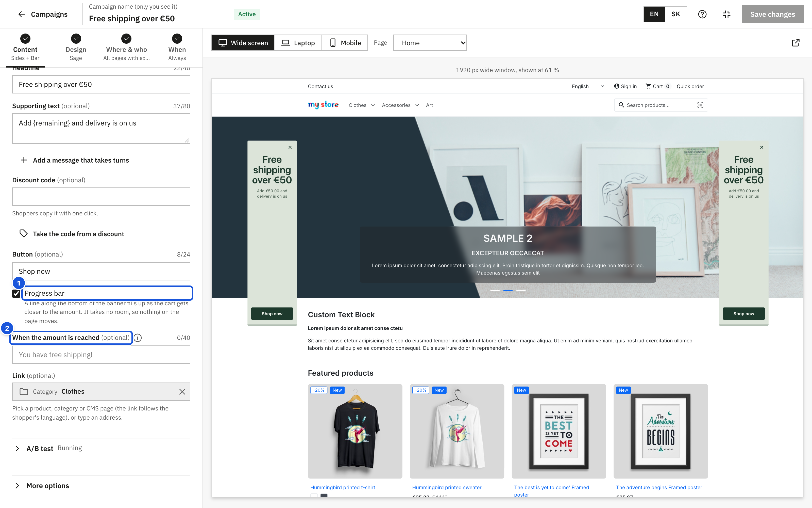
Task: Switch language to SK
Action: tap(675, 14)
